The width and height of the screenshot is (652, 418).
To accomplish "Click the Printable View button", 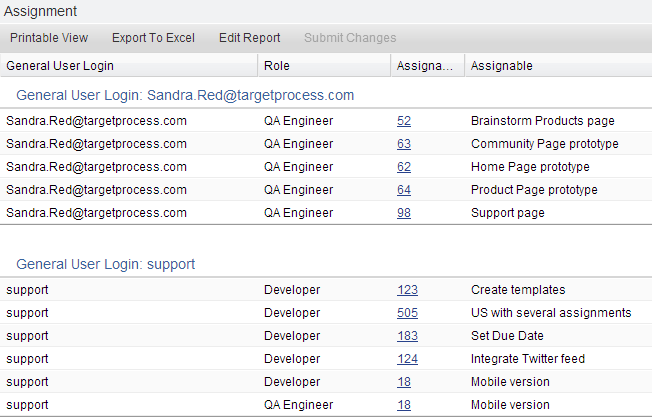I will tap(49, 38).
